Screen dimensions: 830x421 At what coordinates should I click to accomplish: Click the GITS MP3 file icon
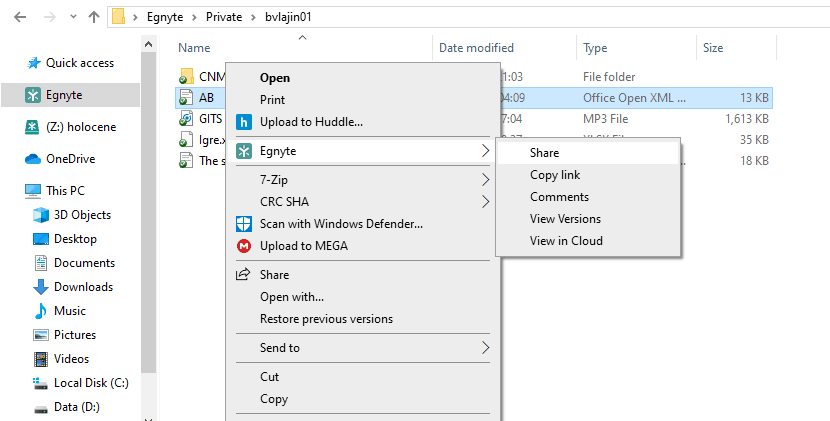[x=186, y=119]
